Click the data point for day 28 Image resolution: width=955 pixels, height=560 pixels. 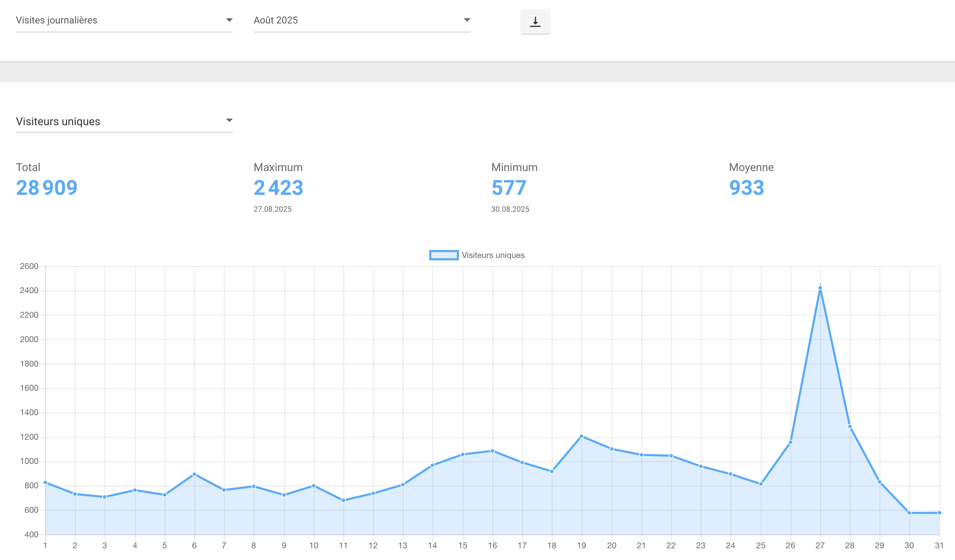pos(850,427)
